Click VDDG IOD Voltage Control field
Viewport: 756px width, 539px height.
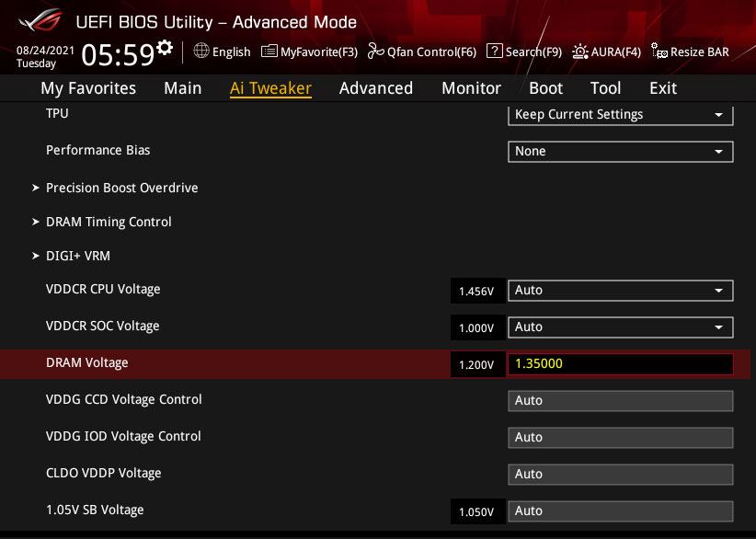click(621, 437)
